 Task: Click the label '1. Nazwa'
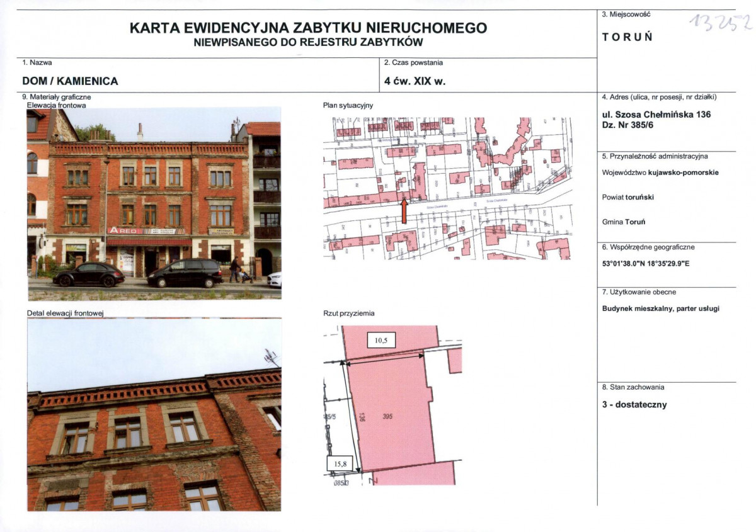pyautogui.click(x=37, y=63)
